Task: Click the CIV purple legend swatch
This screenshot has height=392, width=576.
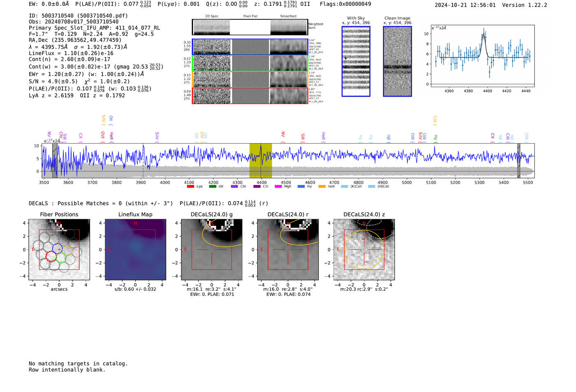Action: pyautogui.click(x=235, y=186)
